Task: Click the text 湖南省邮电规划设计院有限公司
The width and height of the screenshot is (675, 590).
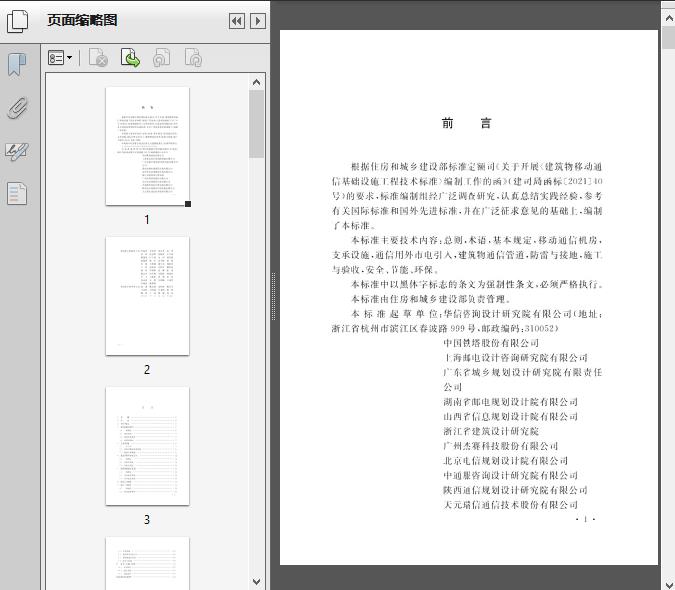Action: tap(510, 402)
